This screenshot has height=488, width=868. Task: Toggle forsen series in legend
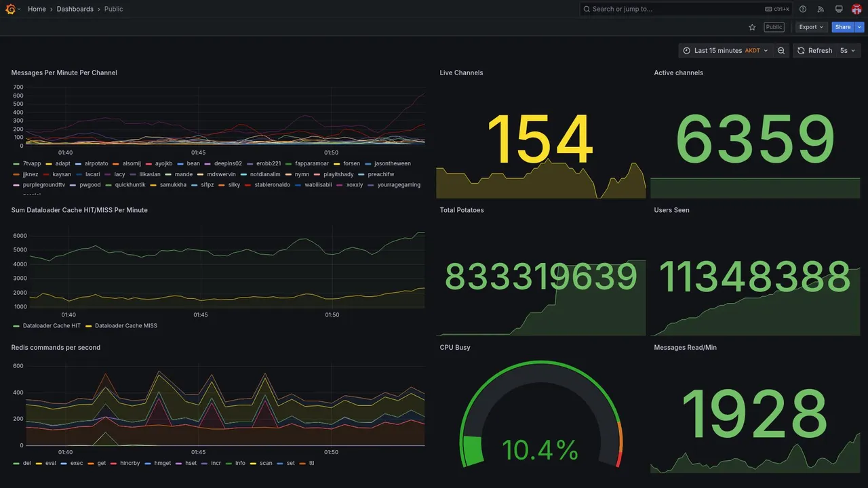click(x=351, y=163)
